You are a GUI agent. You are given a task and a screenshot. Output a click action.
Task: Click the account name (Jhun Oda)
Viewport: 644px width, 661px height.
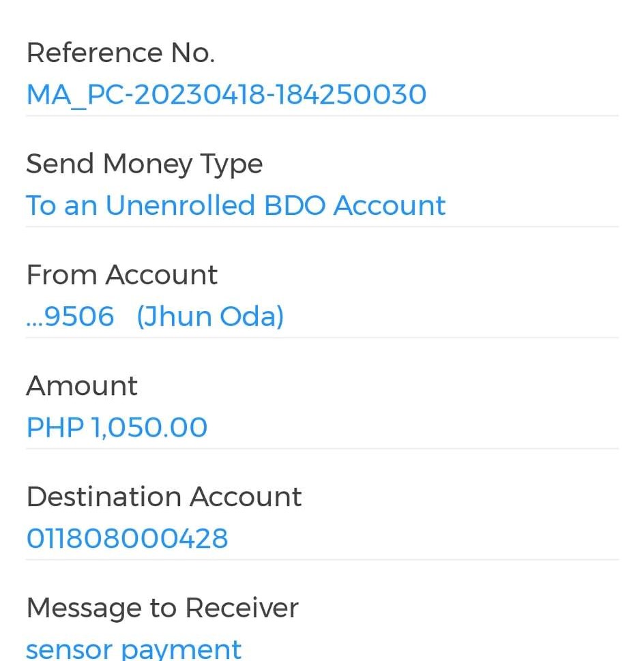coord(210,317)
